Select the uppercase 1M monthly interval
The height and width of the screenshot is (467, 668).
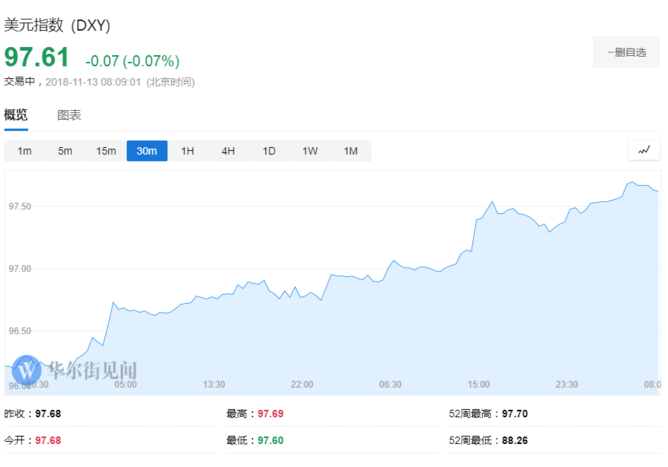tap(350, 151)
